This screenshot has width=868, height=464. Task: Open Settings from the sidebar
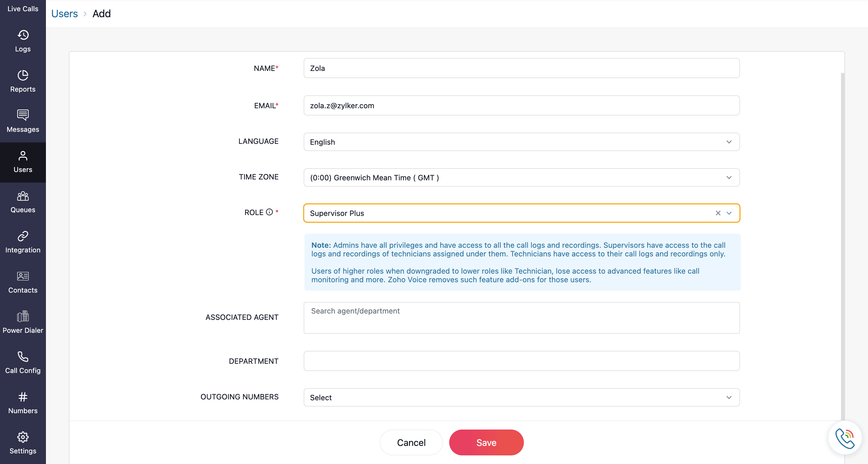click(23, 442)
